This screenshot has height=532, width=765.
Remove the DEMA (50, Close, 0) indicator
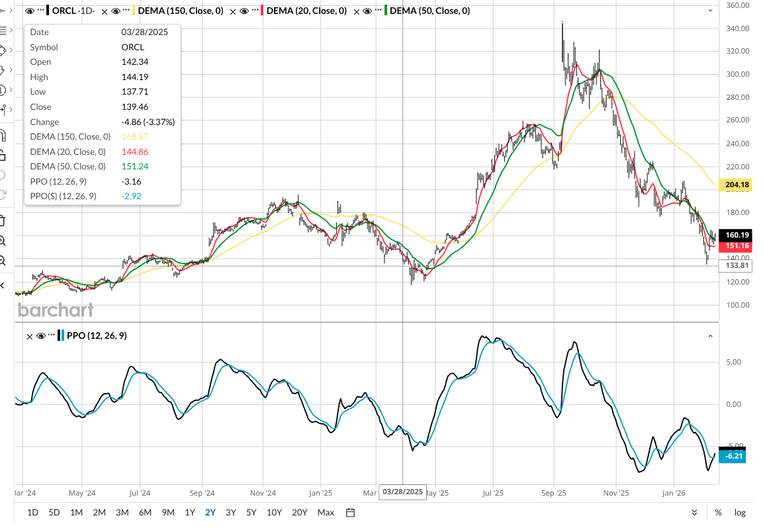pyautogui.click(x=356, y=11)
